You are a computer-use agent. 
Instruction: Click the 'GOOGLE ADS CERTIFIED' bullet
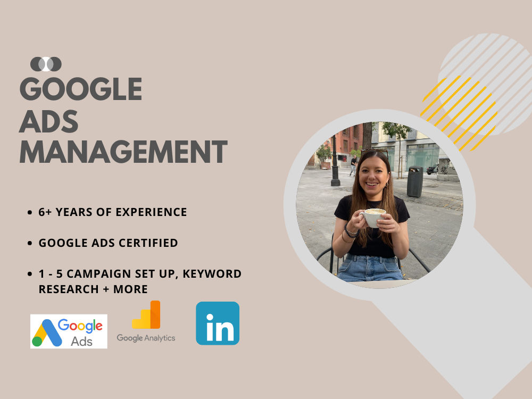click(x=108, y=243)
